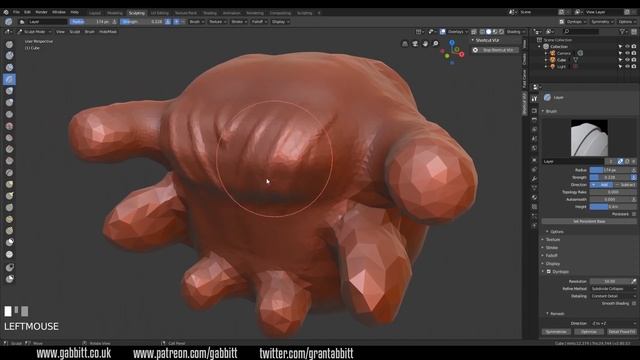Image resolution: width=640 pixels, height=360 pixels.
Task: Click the Symmetrize button
Action: 556,332
